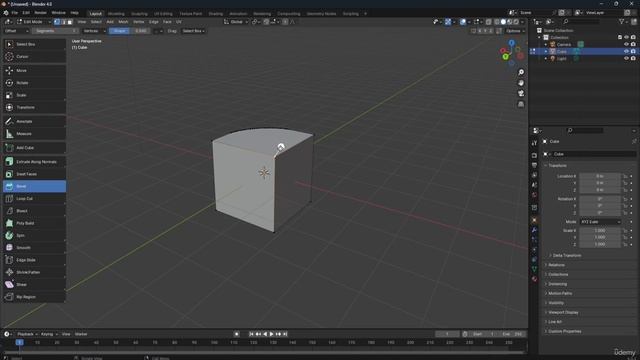Screen dimensions: 640x360
Task: Activate the Loop Cut tool
Action: (x=34, y=198)
